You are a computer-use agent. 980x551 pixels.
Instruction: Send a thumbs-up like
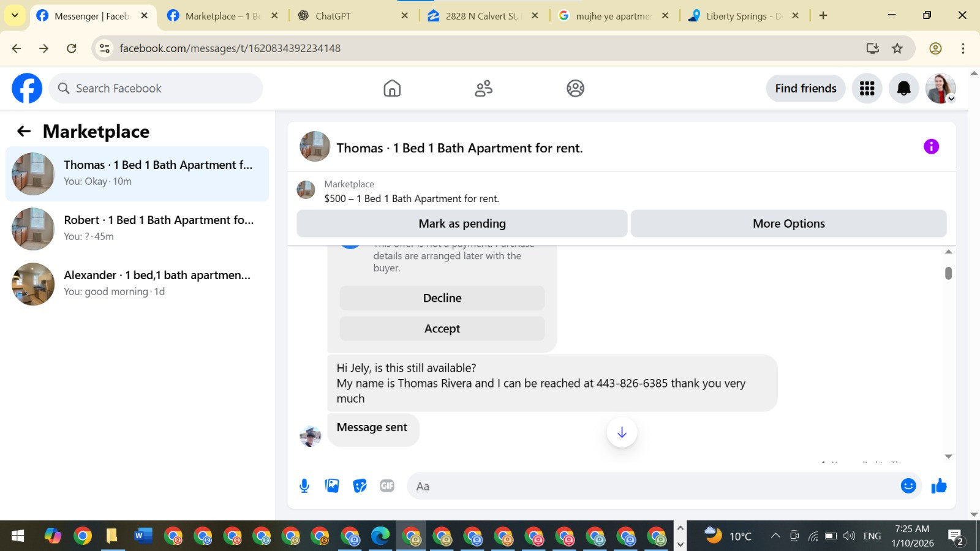[939, 486]
